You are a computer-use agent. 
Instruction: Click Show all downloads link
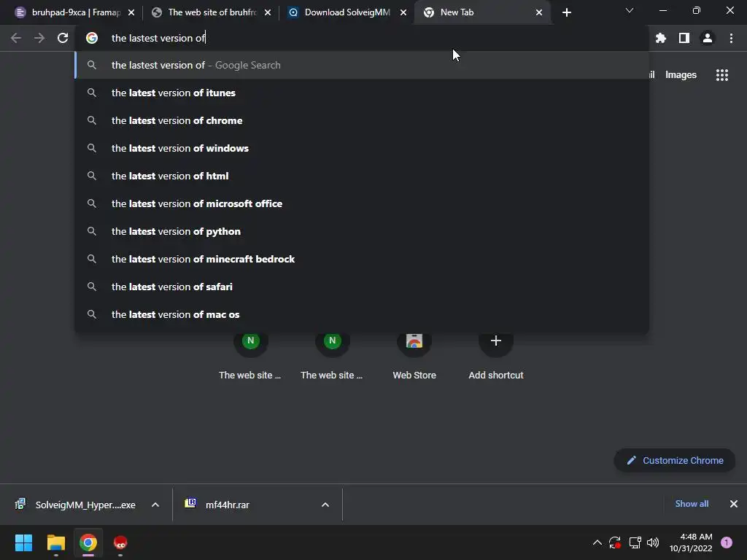click(x=692, y=504)
